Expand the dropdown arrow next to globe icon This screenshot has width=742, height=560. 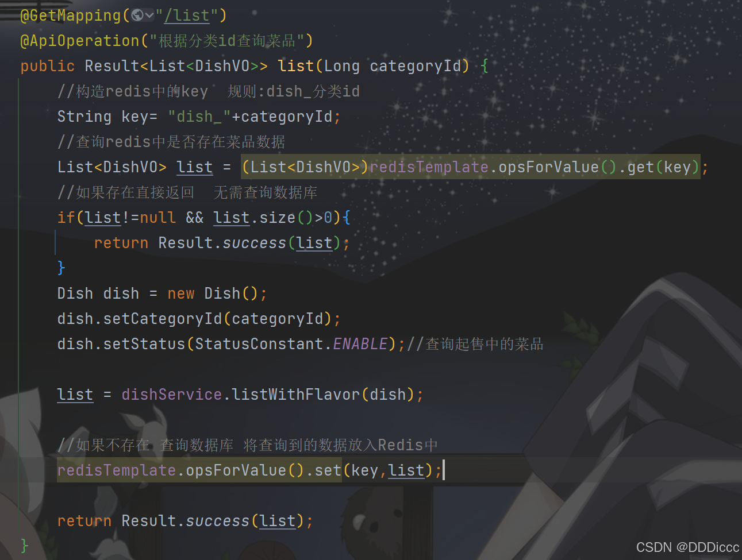[x=149, y=16]
